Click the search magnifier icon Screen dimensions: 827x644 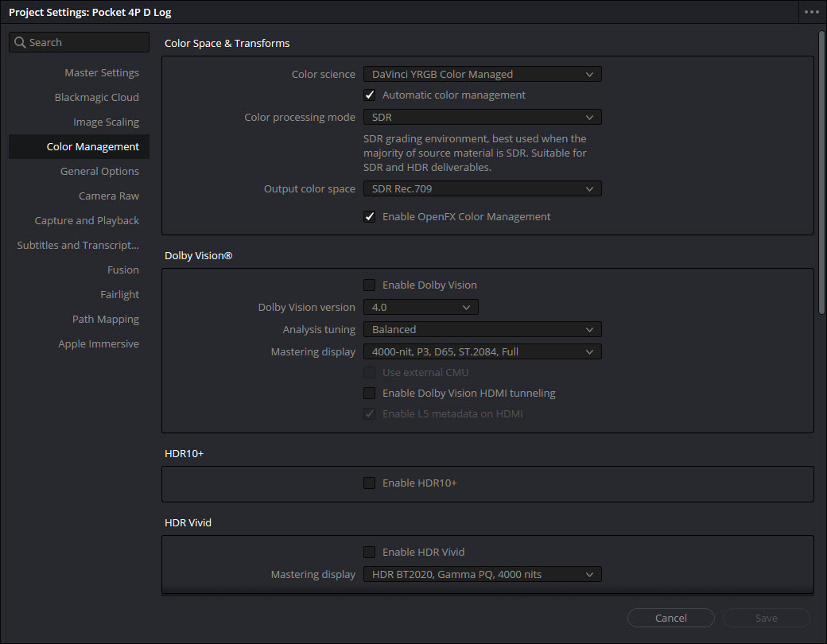pos(20,42)
